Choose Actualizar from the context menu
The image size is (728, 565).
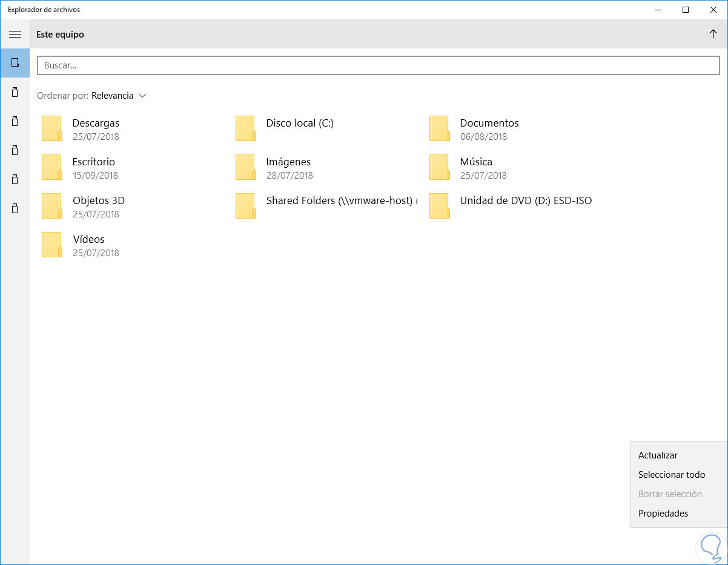(658, 455)
